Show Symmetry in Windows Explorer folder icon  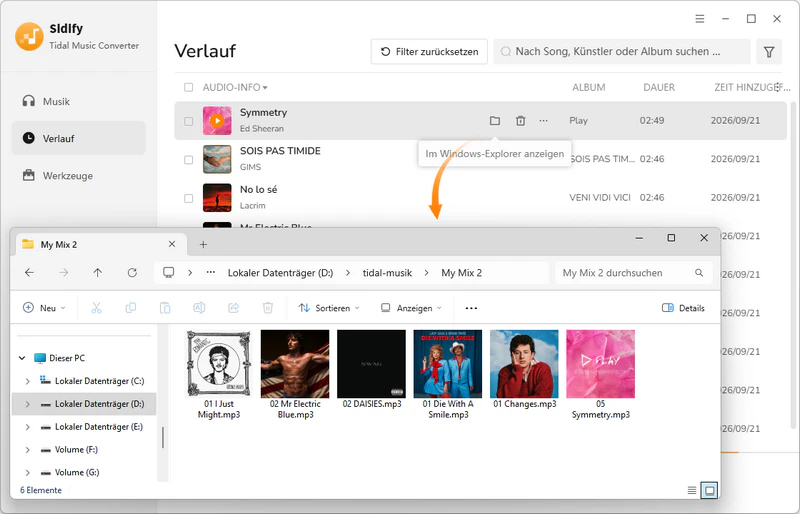pyautogui.click(x=494, y=121)
